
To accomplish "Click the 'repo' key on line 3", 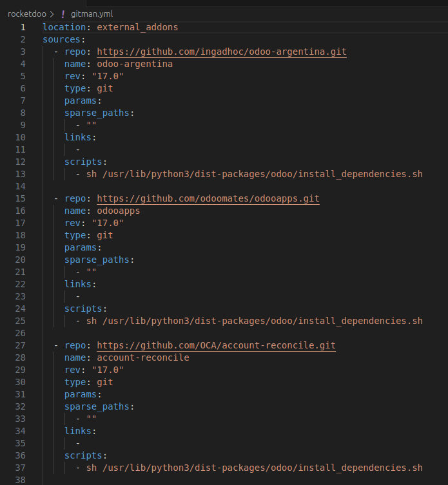I will pyautogui.click(x=75, y=52).
